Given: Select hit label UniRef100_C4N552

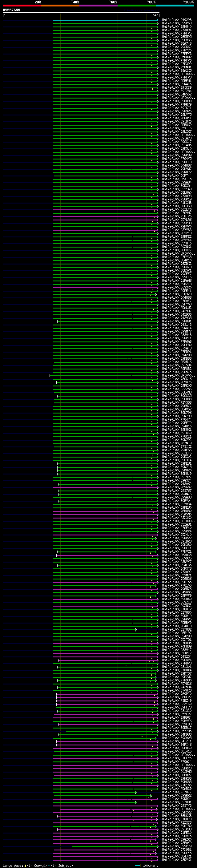Looking at the screenshot, I should point(177,94).
